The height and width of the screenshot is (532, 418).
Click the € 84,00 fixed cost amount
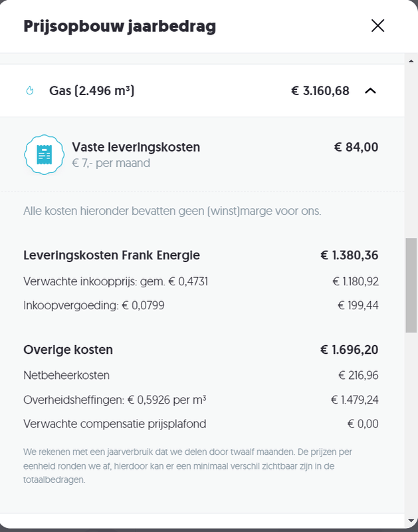tap(356, 147)
